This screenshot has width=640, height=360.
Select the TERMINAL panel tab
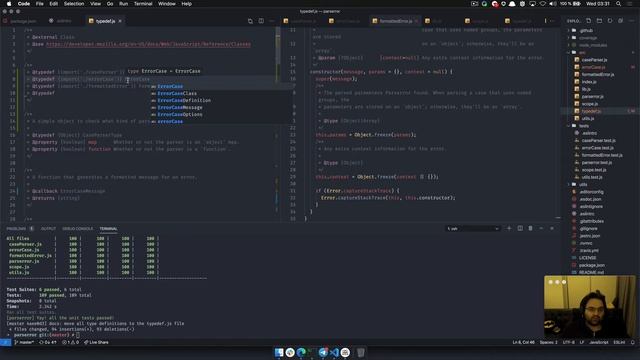coord(108,229)
